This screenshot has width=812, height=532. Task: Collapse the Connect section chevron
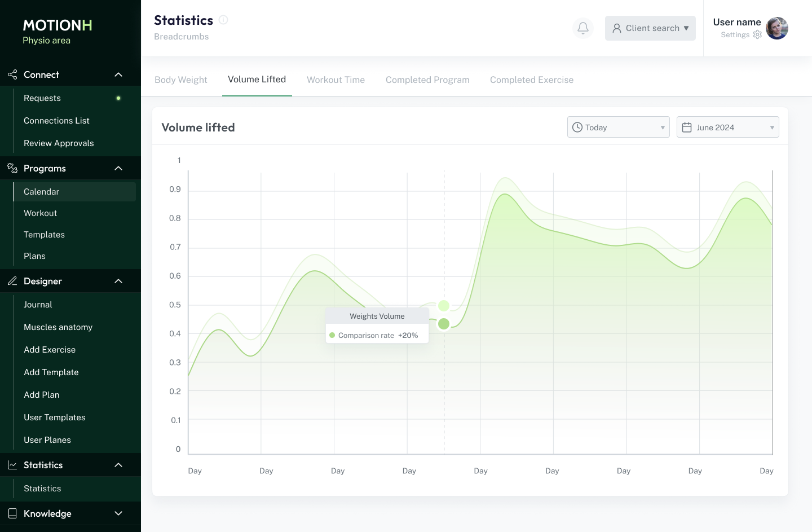[x=118, y=74]
